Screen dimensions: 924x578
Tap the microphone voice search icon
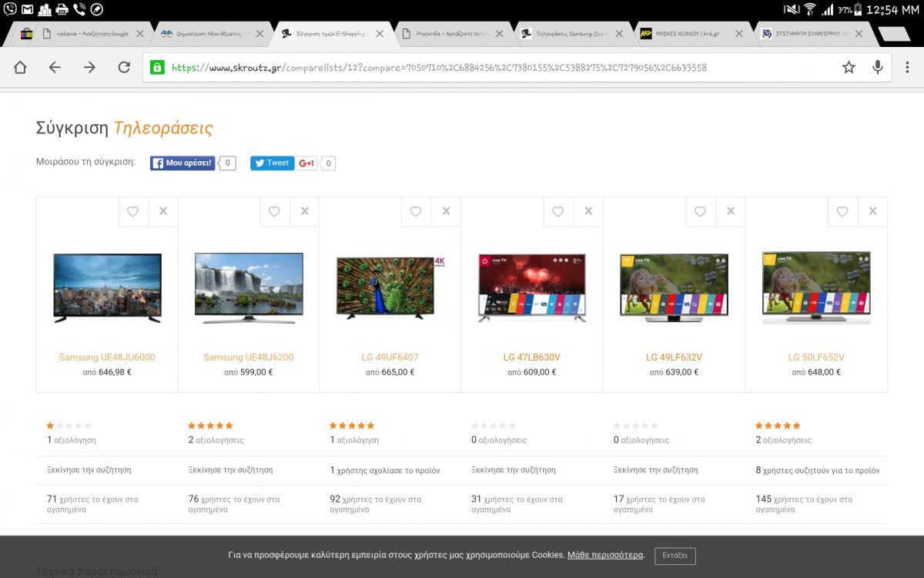coord(877,67)
